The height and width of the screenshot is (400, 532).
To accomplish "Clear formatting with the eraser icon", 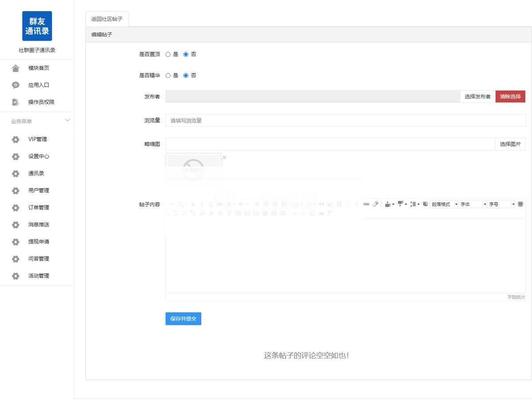I will click(376, 204).
